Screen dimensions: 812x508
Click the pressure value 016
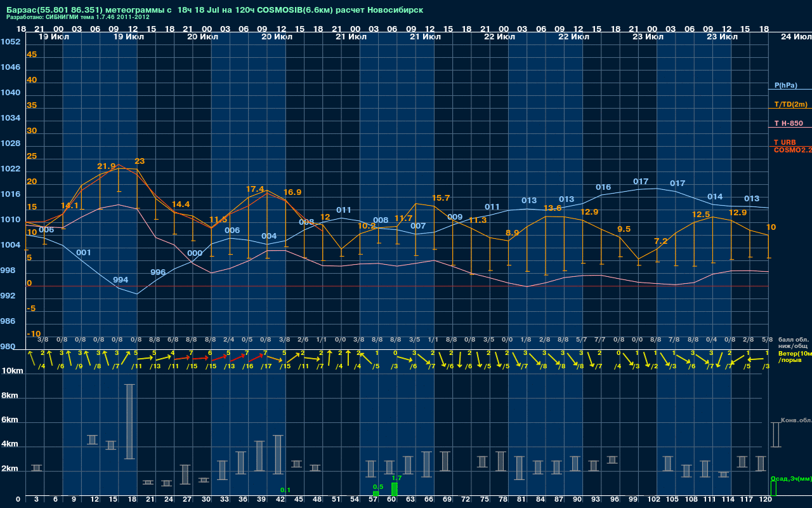point(603,187)
